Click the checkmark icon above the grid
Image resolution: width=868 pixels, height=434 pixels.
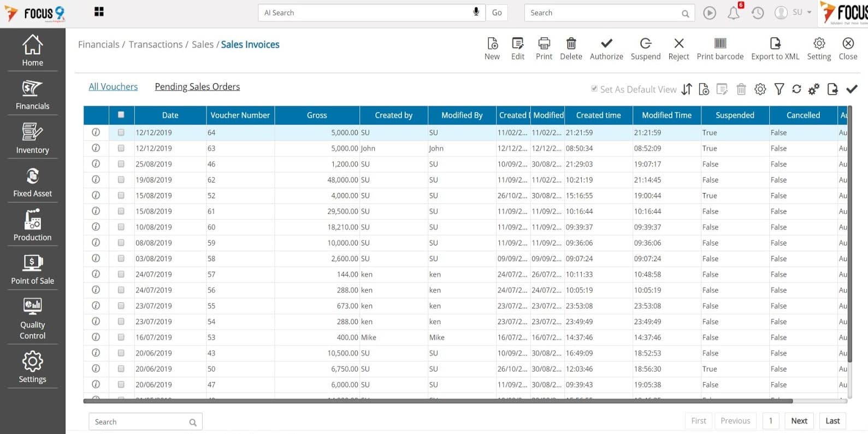point(852,89)
